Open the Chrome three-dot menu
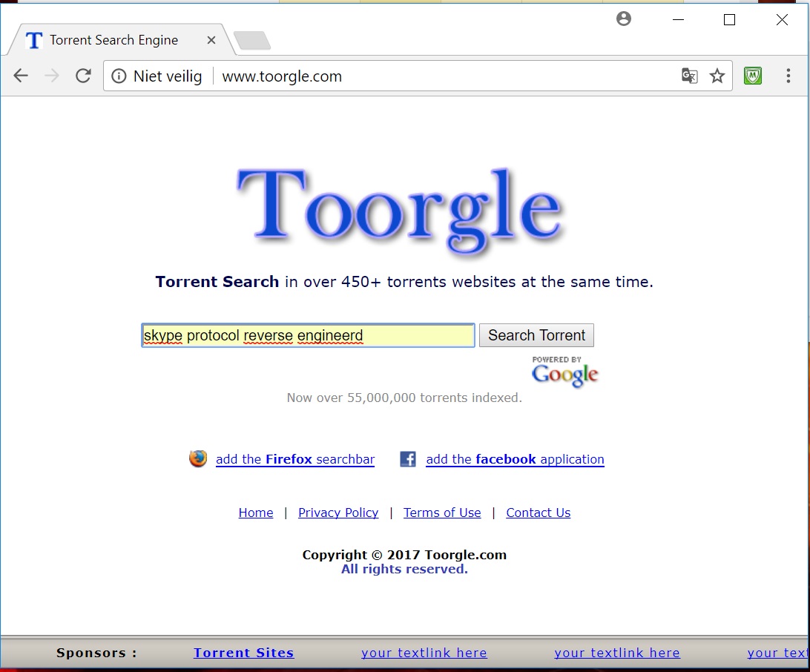This screenshot has height=672, width=810. pos(788,76)
